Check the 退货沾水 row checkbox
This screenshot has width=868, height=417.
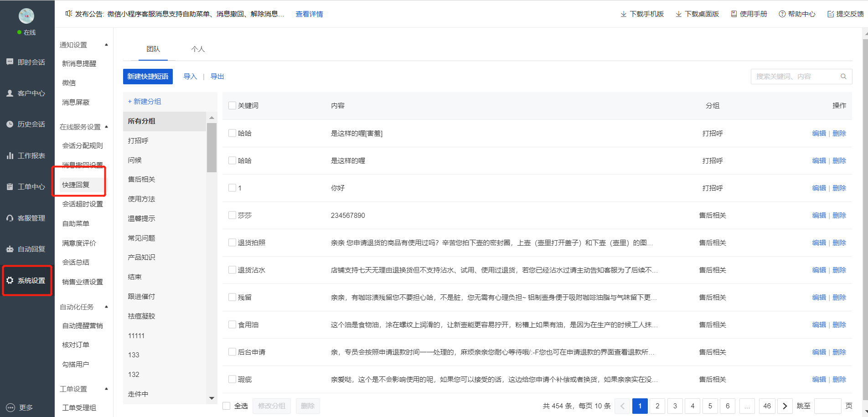[x=232, y=270]
